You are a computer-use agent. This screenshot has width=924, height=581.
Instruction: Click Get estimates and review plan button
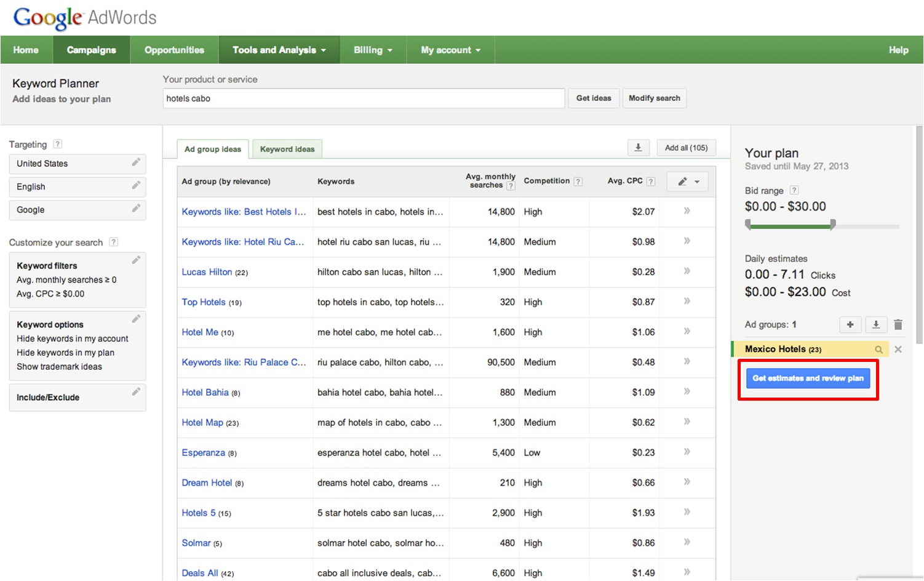point(808,378)
